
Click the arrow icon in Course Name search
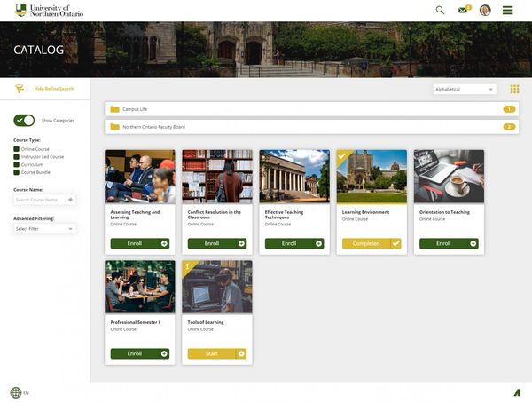click(x=71, y=200)
